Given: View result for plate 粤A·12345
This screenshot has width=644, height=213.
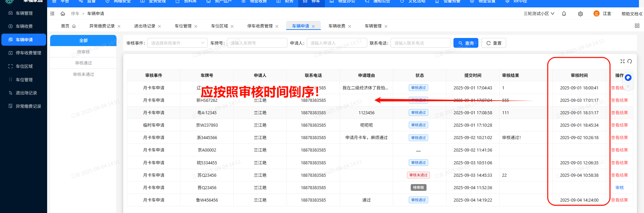Looking at the screenshot, I should pos(619,113).
